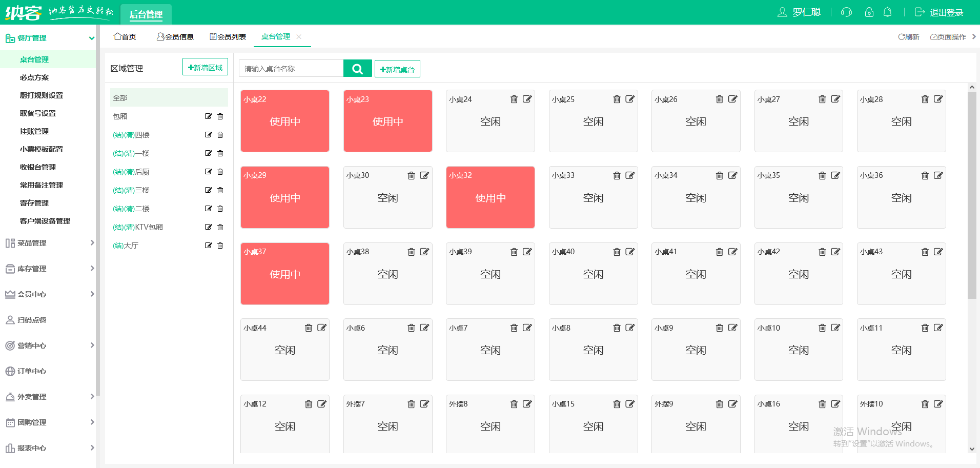
Task: Delete table 小桌44
Action: click(x=309, y=328)
